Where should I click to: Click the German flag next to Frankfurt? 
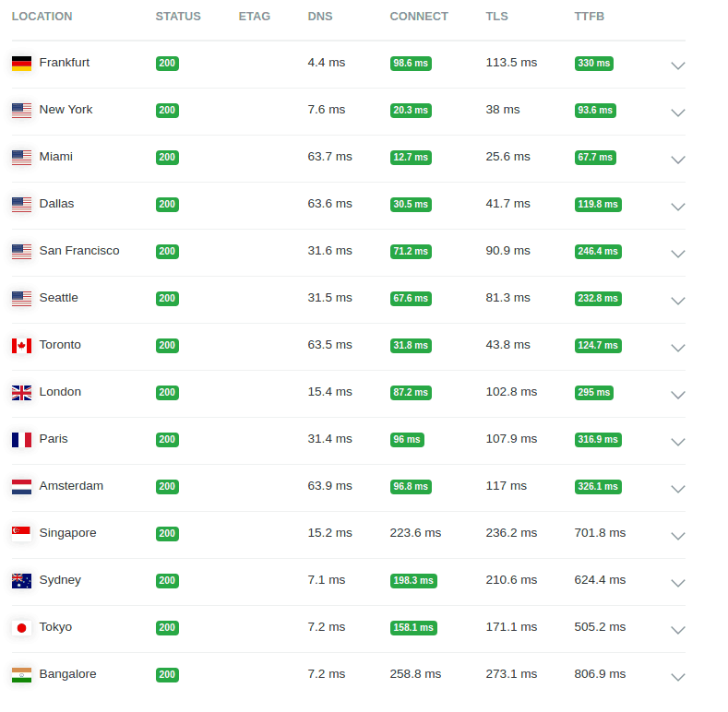(21, 63)
